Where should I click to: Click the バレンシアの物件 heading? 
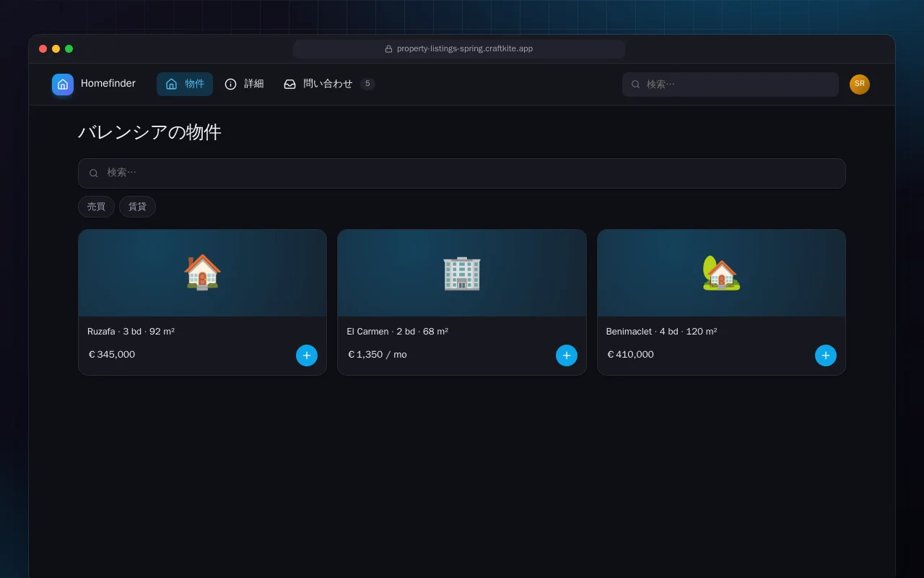(149, 132)
